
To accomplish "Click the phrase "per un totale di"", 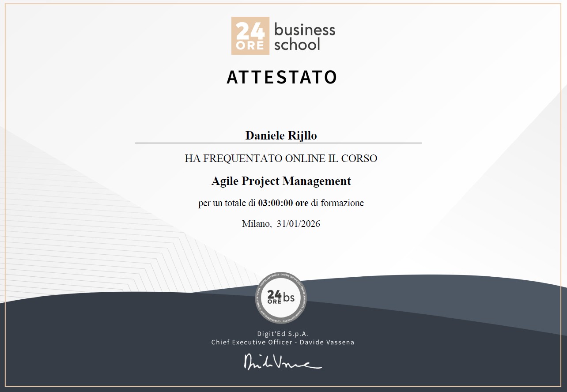I will [x=227, y=204].
